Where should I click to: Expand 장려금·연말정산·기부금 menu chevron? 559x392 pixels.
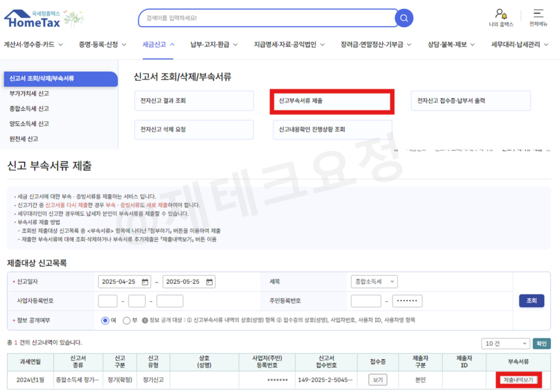409,45
